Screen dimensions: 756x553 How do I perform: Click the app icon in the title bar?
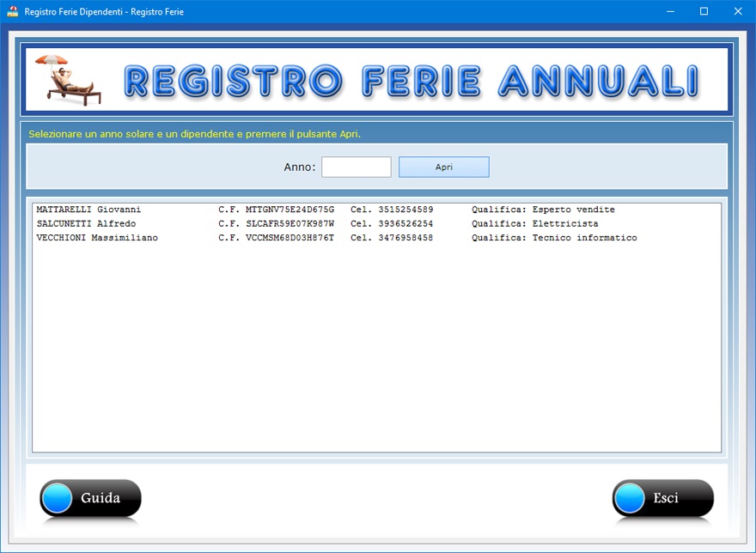click(13, 11)
